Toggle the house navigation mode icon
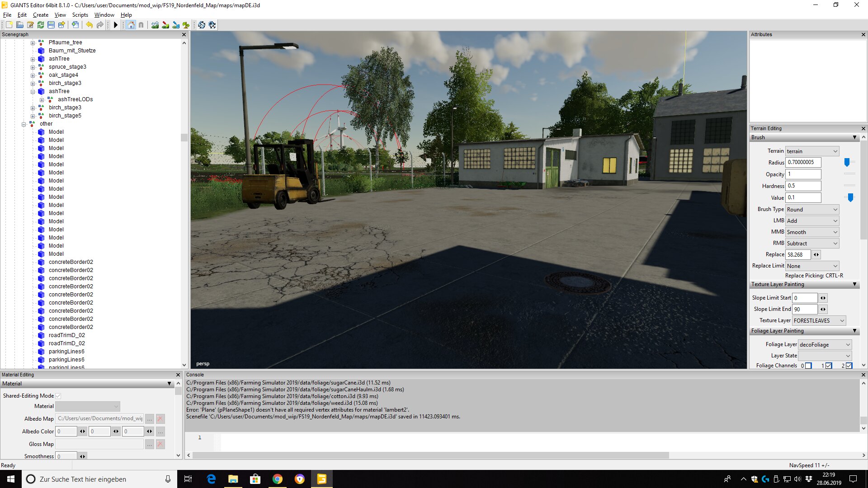The height and width of the screenshot is (488, 868). tap(131, 25)
